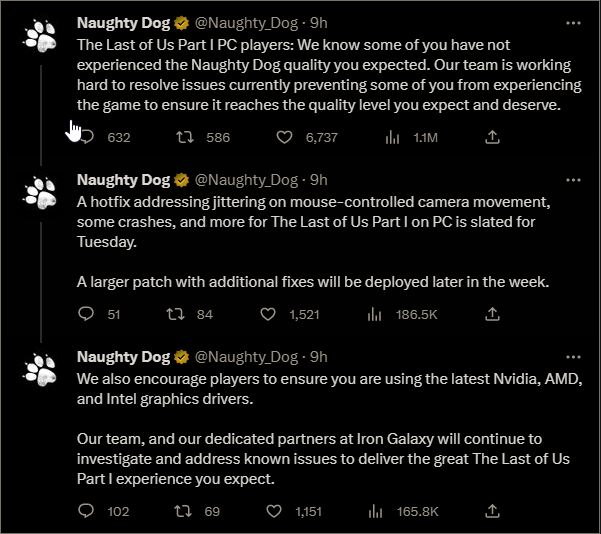Image resolution: width=601 pixels, height=534 pixels.
Task: Open the Naughty Dog avatar on first tweet
Action: 41,36
